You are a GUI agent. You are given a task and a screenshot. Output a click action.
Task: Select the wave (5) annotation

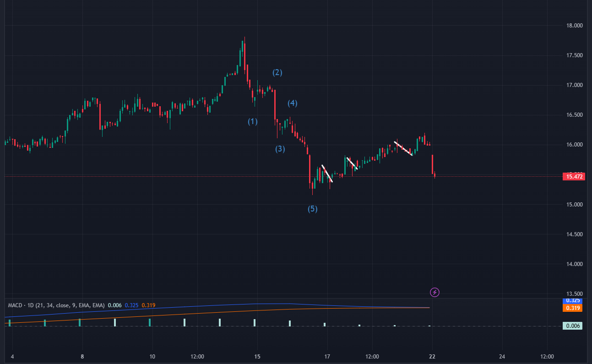coord(312,209)
